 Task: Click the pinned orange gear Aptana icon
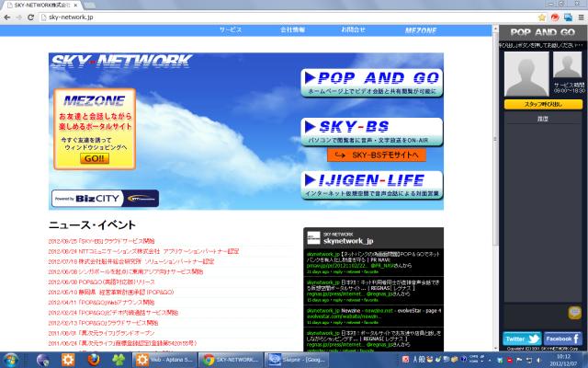pos(68,360)
